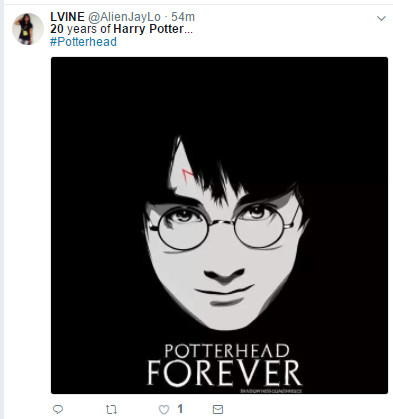Click the large 'FOREVER' text in the image
The image size is (393, 419).
pos(224,373)
